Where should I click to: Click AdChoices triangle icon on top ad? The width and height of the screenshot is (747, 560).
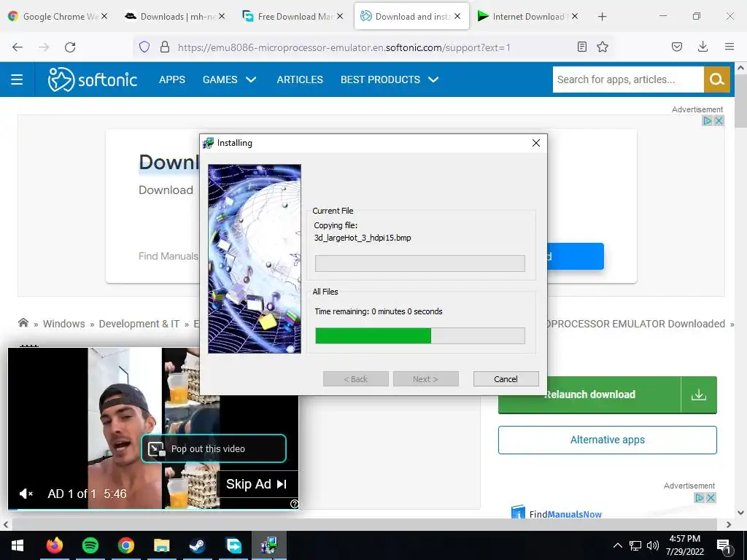(x=708, y=121)
